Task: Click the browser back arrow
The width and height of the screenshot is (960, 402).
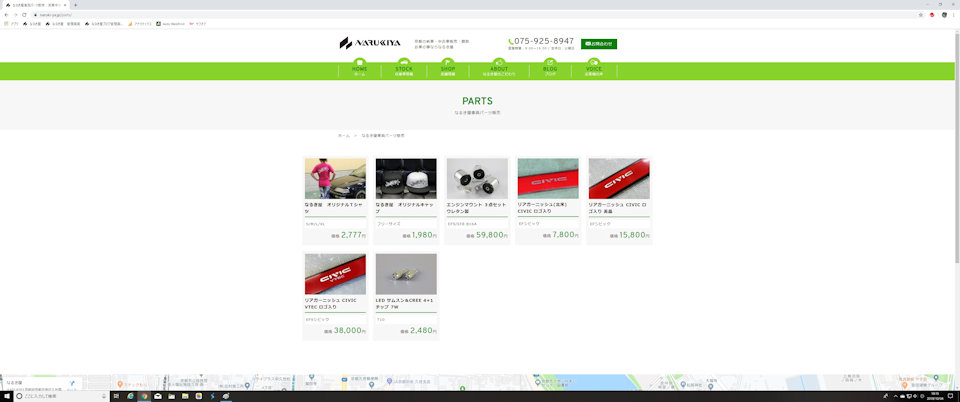Action: (7, 15)
